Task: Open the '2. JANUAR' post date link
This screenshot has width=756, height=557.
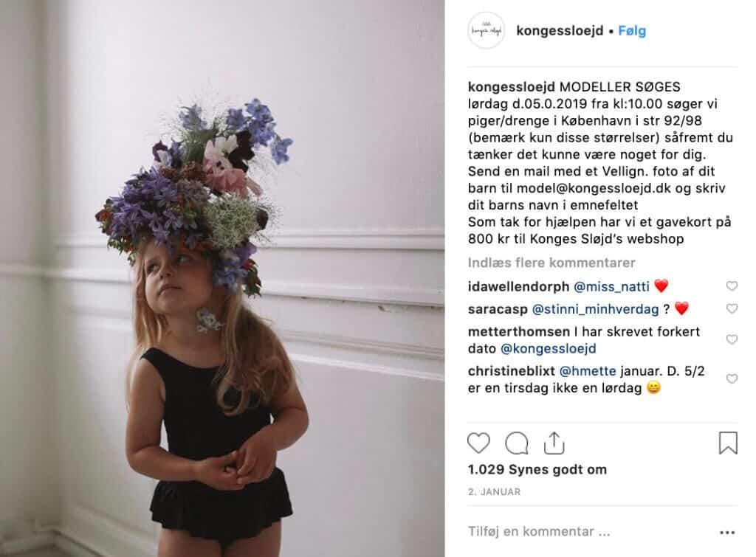Action: coord(494,492)
